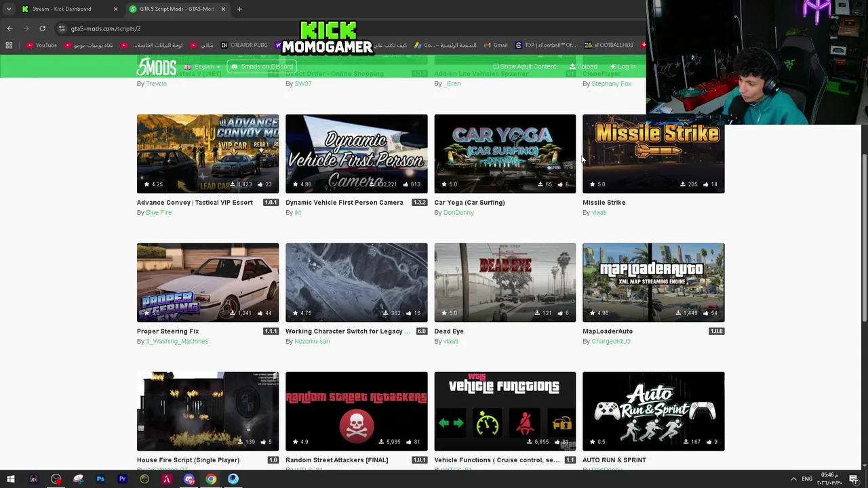Click the browser back arrow

click(9, 28)
